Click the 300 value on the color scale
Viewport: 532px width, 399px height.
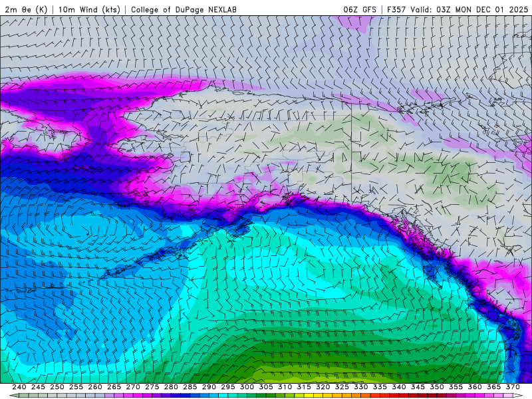coord(247,387)
